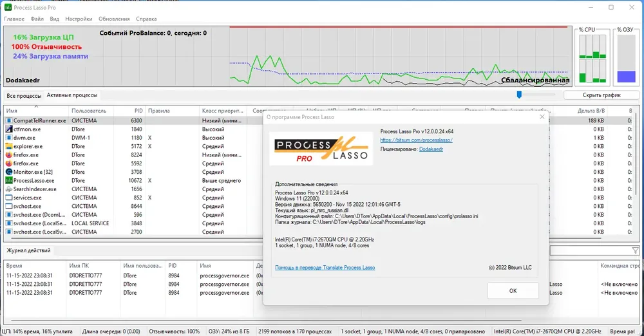Screen dimensions: 644x336
Task: Click the Скрыть график button
Action: click(x=601, y=95)
